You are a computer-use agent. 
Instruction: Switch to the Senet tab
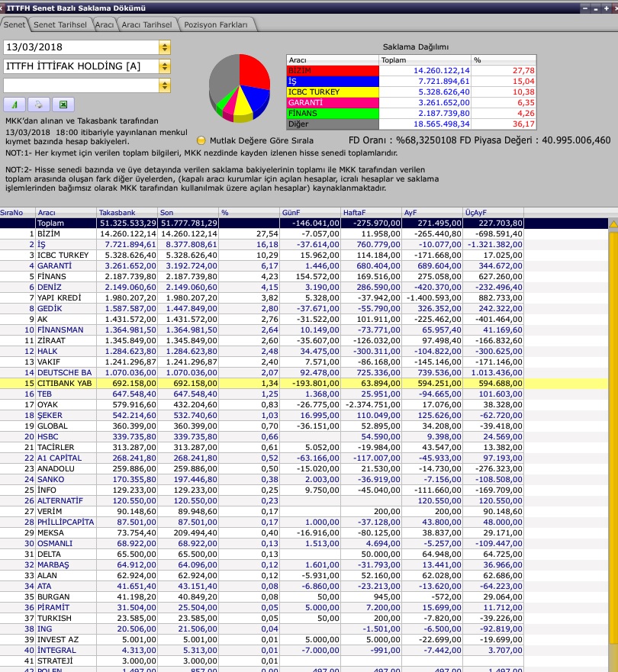point(14,24)
